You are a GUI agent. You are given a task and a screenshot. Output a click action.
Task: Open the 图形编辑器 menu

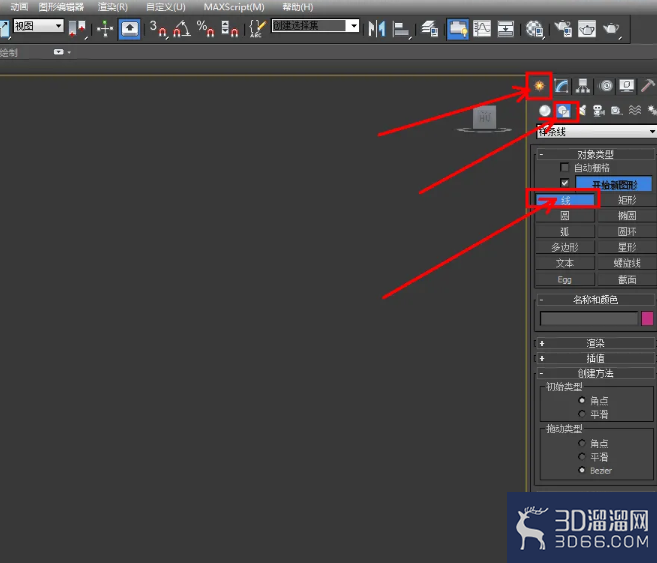[61, 7]
